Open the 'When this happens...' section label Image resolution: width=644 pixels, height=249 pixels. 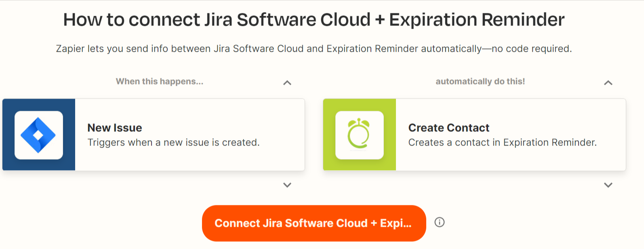(x=160, y=81)
